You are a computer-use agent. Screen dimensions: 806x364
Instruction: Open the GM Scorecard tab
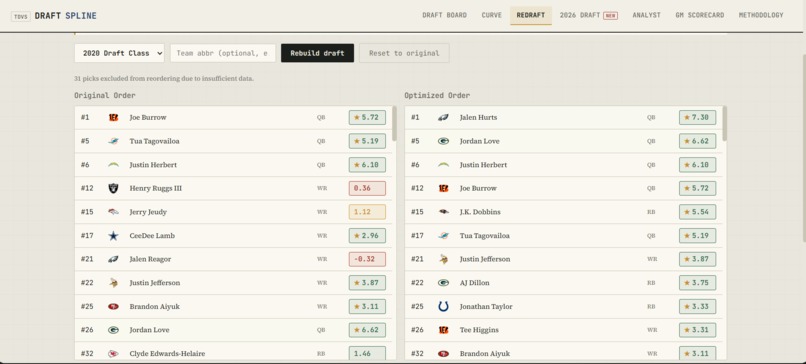click(700, 15)
